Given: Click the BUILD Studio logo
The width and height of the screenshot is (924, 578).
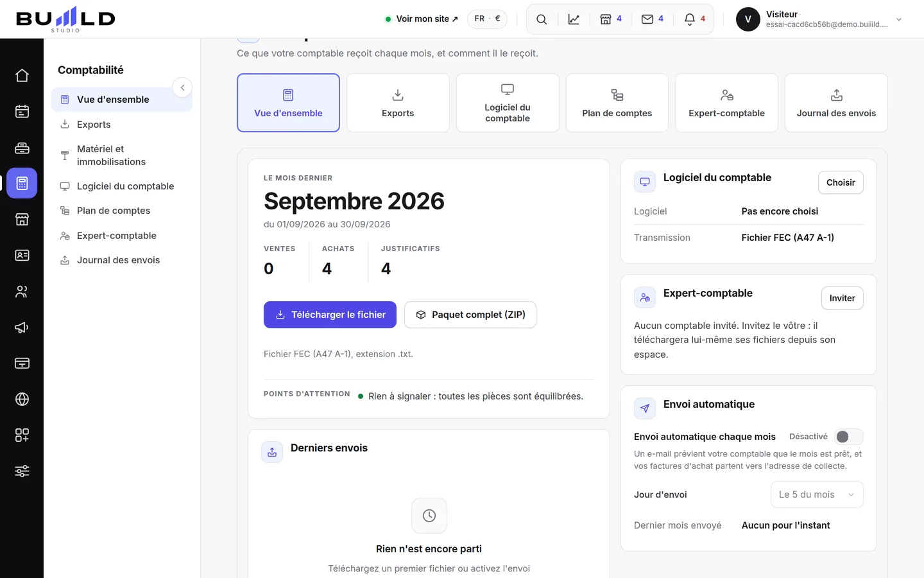Looking at the screenshot, I should pyautogui.click(x=65, y=19).
